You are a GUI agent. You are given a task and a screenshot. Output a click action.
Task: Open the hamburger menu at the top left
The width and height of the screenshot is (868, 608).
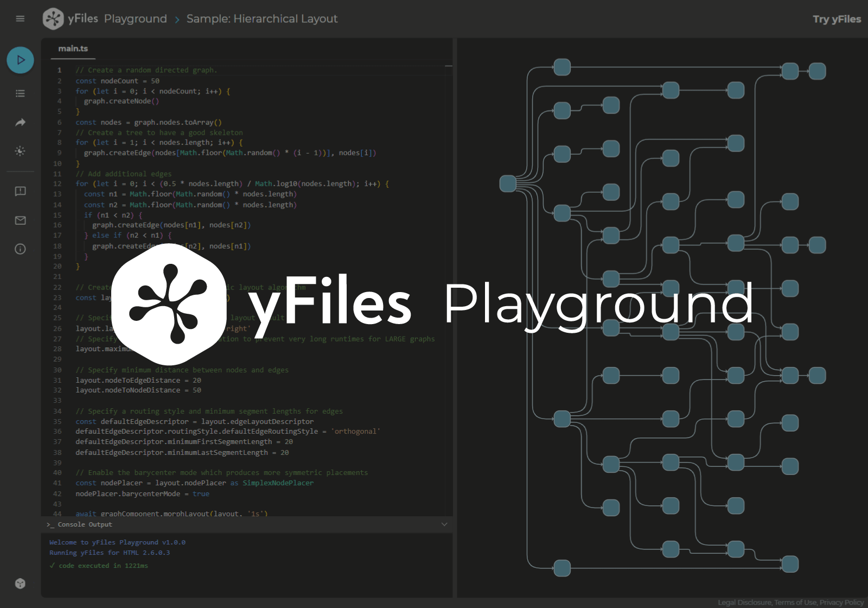point(20,18)
